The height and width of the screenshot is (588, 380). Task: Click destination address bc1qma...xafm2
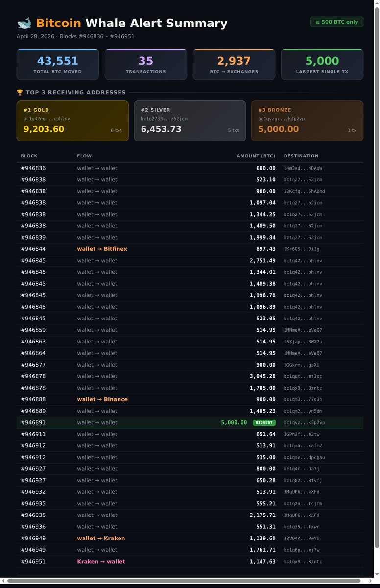(303, 446)
